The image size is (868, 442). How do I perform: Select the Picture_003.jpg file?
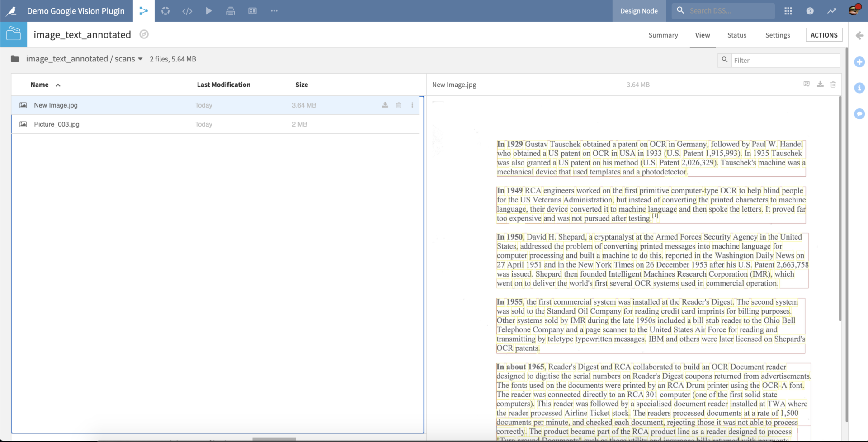[57, 124]
